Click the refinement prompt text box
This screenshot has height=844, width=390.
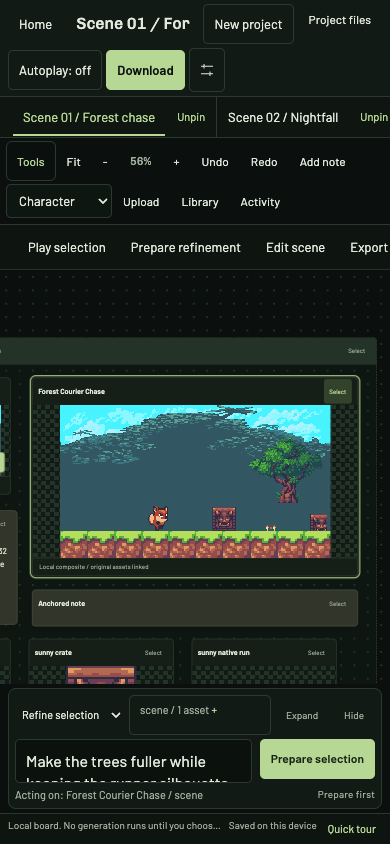[x=133, y=761]
